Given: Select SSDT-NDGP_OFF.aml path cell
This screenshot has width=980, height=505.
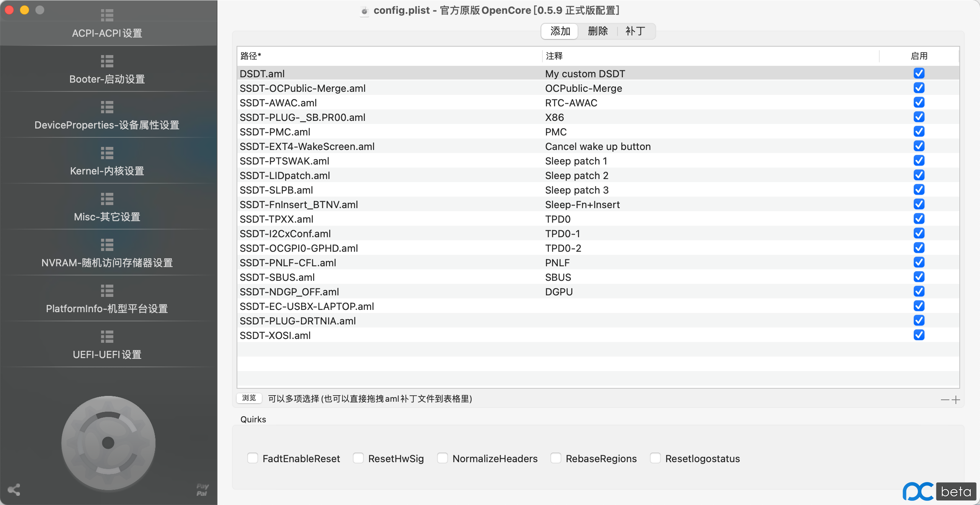Looking at the screenshot, I should (x=289, y=292).
